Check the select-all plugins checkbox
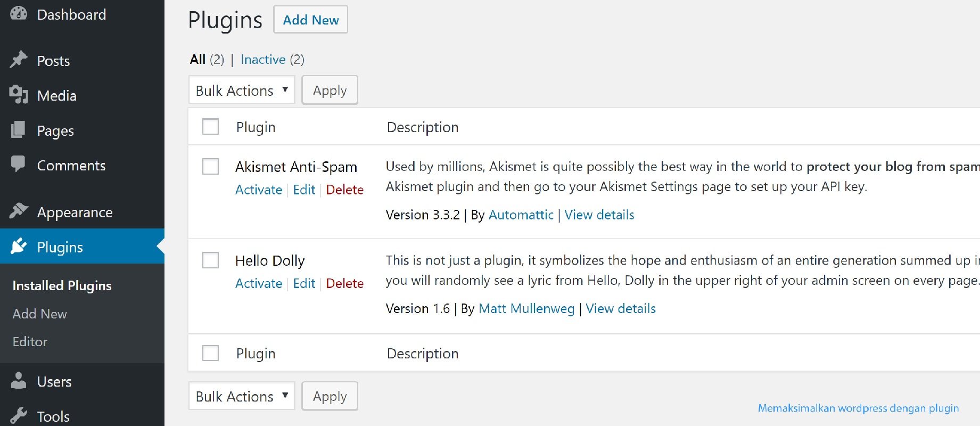The width and height of the screenshot is (980, 426). (x=210, y=127)
